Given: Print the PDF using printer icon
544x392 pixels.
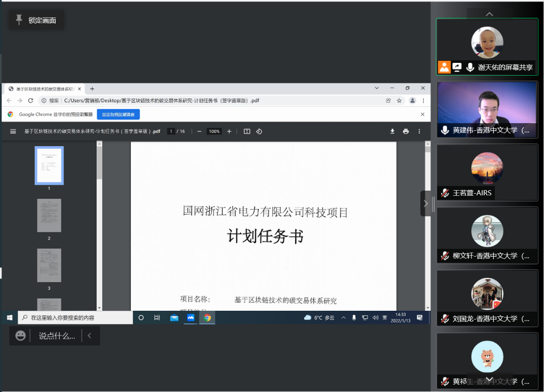Looking at the screenshot, I should coord(405,131).
